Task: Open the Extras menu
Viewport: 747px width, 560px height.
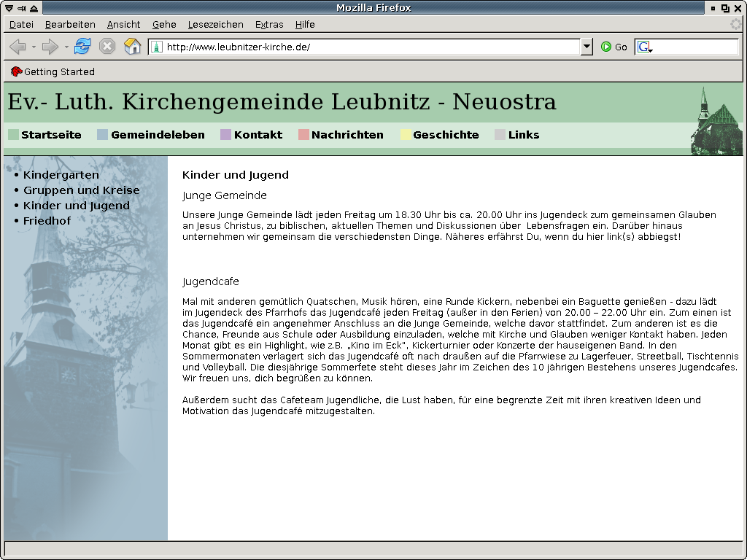Action: point(269,24)
